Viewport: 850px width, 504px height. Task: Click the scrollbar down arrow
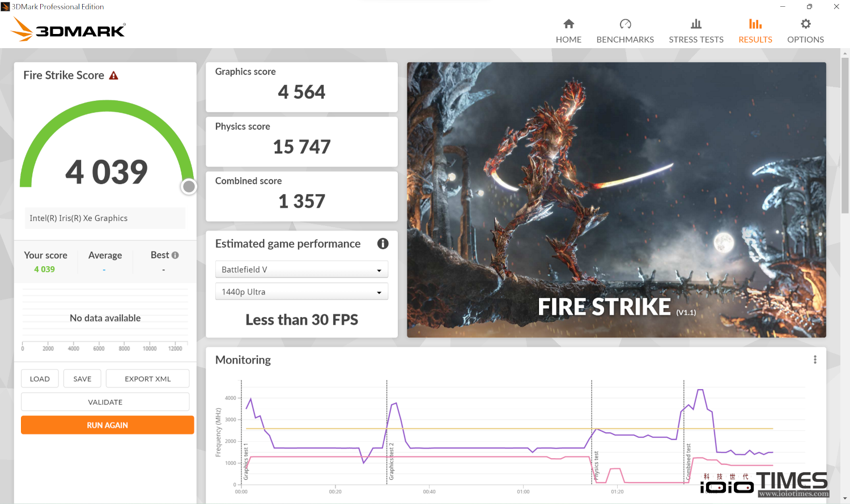point(845,499)
